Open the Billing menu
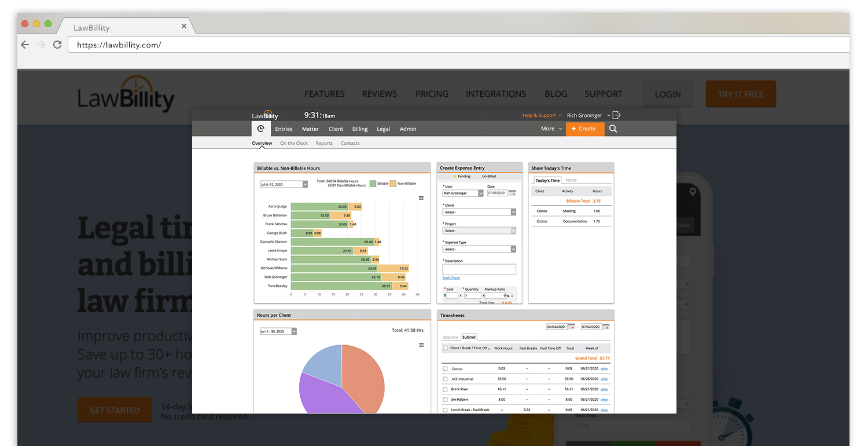Image resolution: width=868 pixels, height=446 pixels. (x=360, y=129)
